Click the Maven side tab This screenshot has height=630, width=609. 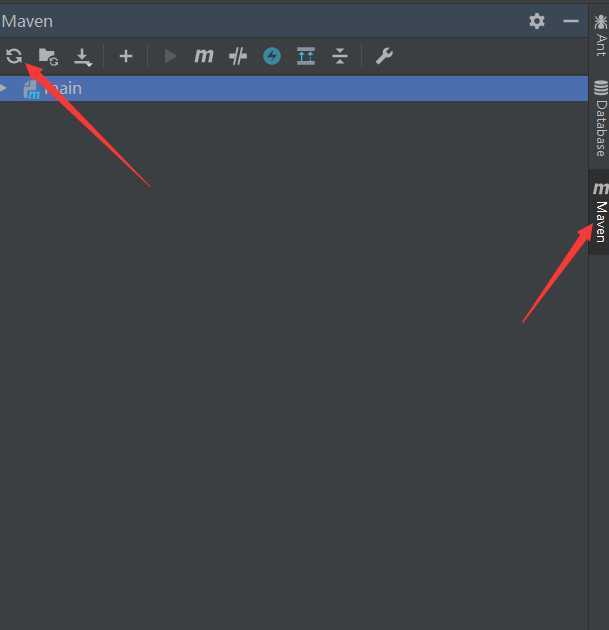click(x=600, y=212)
